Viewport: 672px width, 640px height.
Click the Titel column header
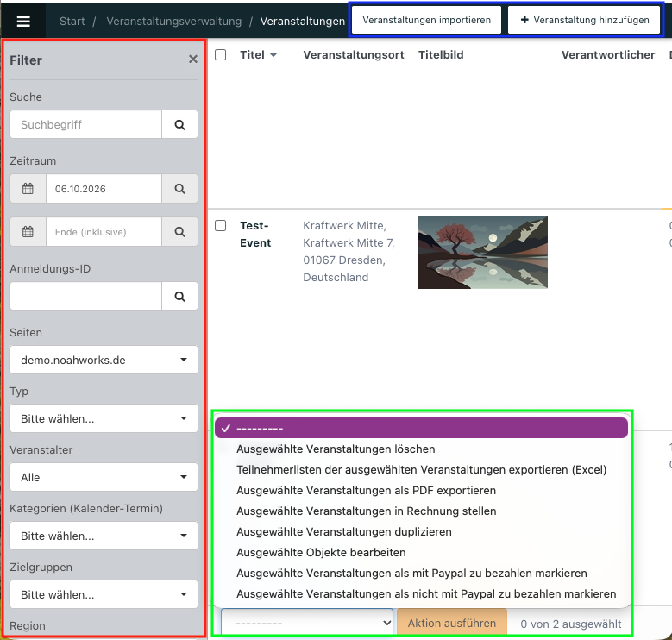tap(252, 55)
